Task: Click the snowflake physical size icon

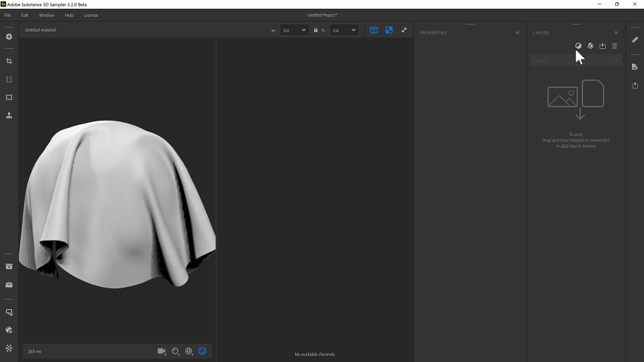Action: click(x=9, y=348)
